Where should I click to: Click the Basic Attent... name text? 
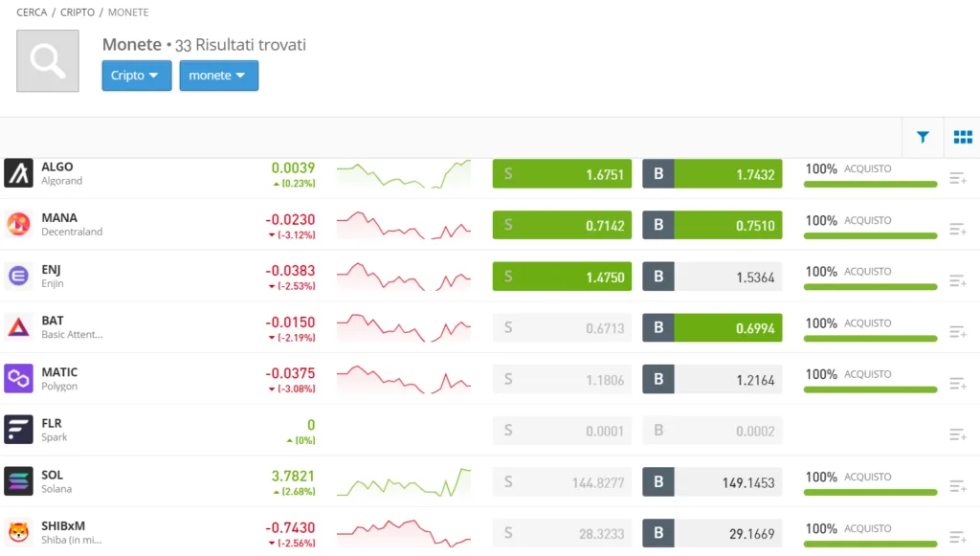click(72, 334)
